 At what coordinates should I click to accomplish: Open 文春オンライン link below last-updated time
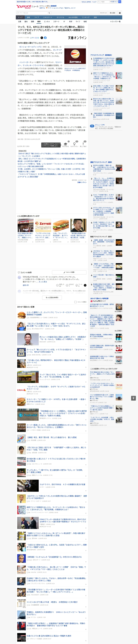(x=82, y=182)
